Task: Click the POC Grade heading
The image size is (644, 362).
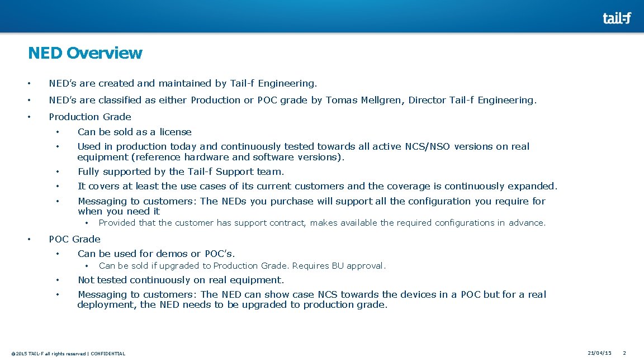Action: 74,239
